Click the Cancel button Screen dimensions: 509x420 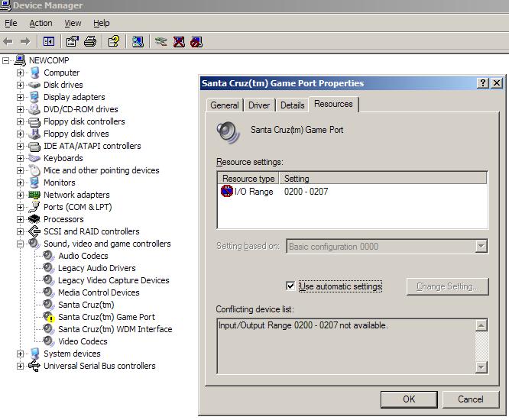470,399
